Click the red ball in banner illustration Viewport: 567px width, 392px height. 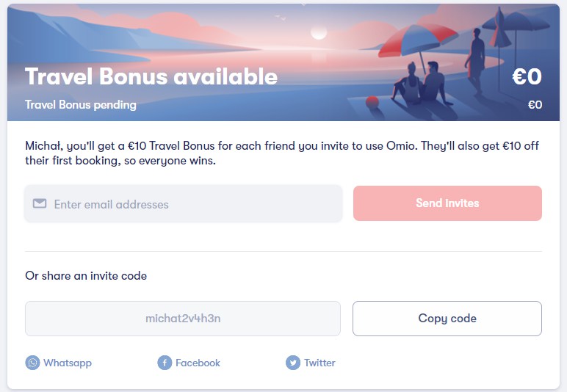pyautogui.click(x=372, y=102)
